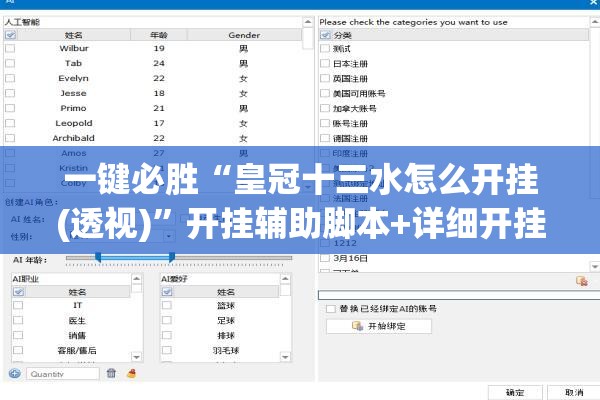Screen dimensions: 600x400
Task: Check the 篮球 hobby box
Action: [x=166, y=305]
